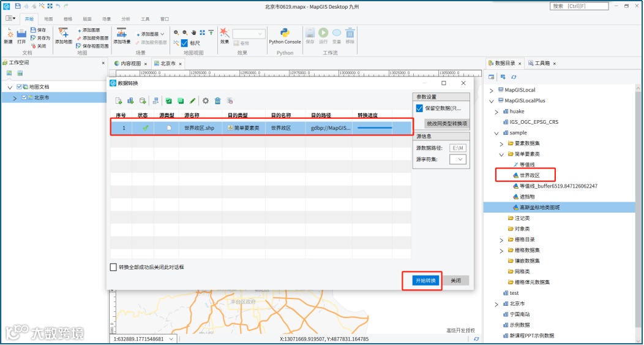Image resolution: width=644 pixels, height=345 pixels.
Task: Click the 源数据路径 input field
Action: tap(458, 148)
